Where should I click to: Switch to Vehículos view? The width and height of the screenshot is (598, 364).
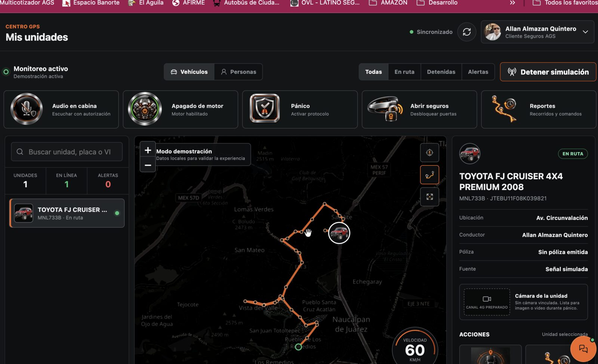(x=189, y=72)
